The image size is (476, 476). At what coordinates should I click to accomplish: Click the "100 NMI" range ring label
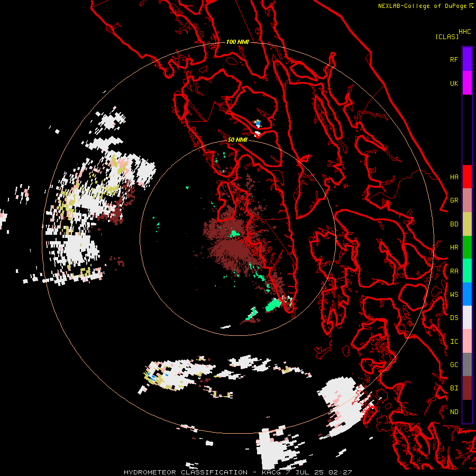click(x=237, y=42)
